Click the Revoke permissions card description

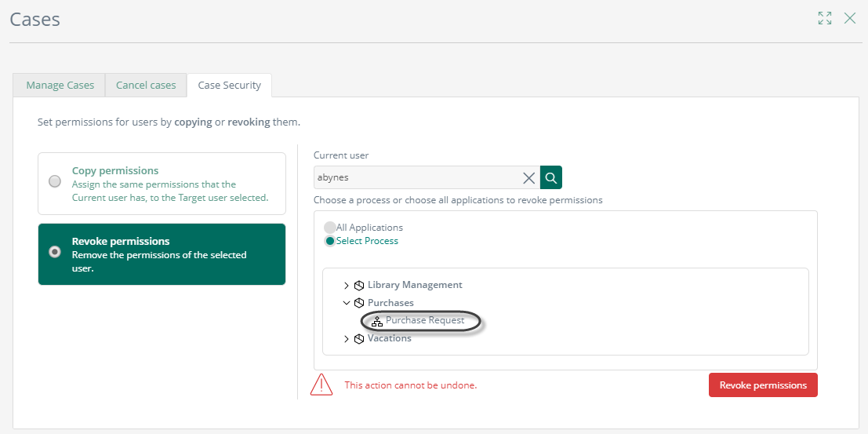[159, 261]
